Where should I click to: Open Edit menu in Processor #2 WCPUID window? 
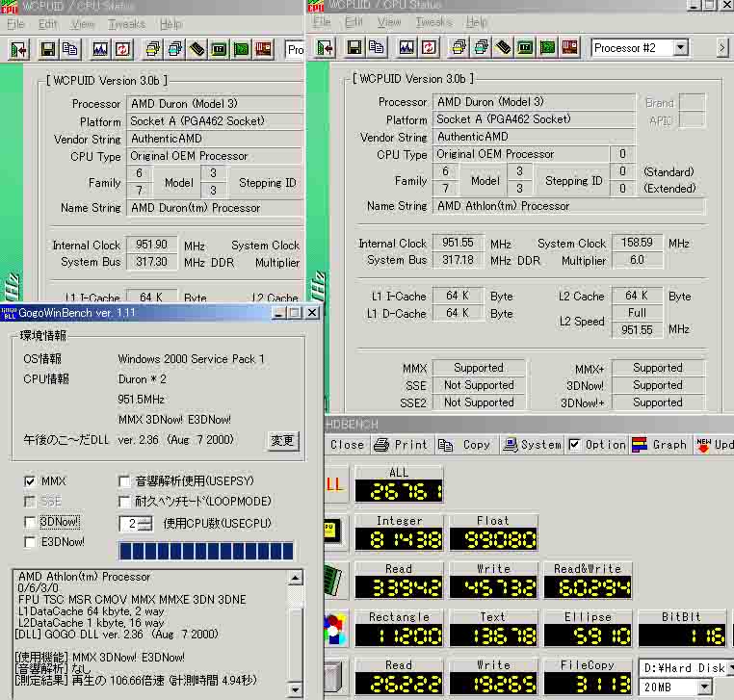tap(354, 21)
